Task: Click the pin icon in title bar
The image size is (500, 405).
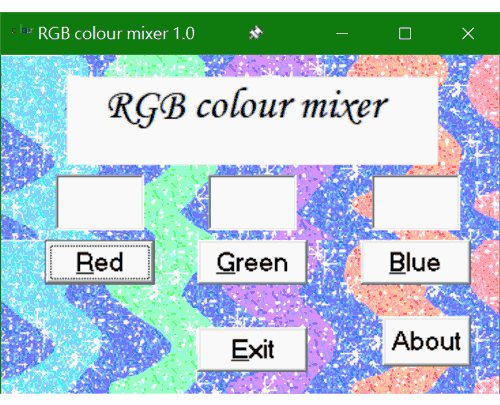Action: (x=256, y=33)
